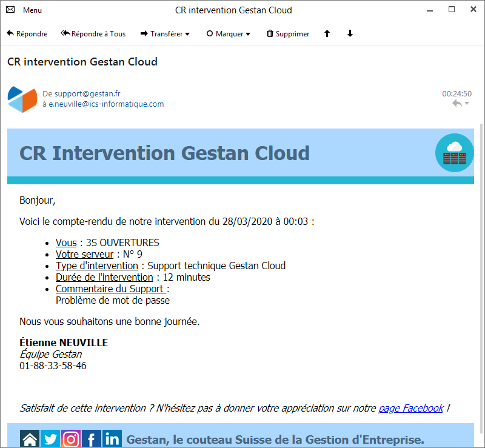Click the cloud server icon in banner

[454, 153]
